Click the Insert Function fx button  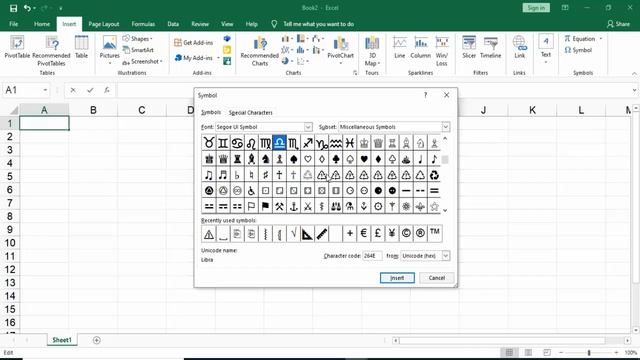[107, 90]
